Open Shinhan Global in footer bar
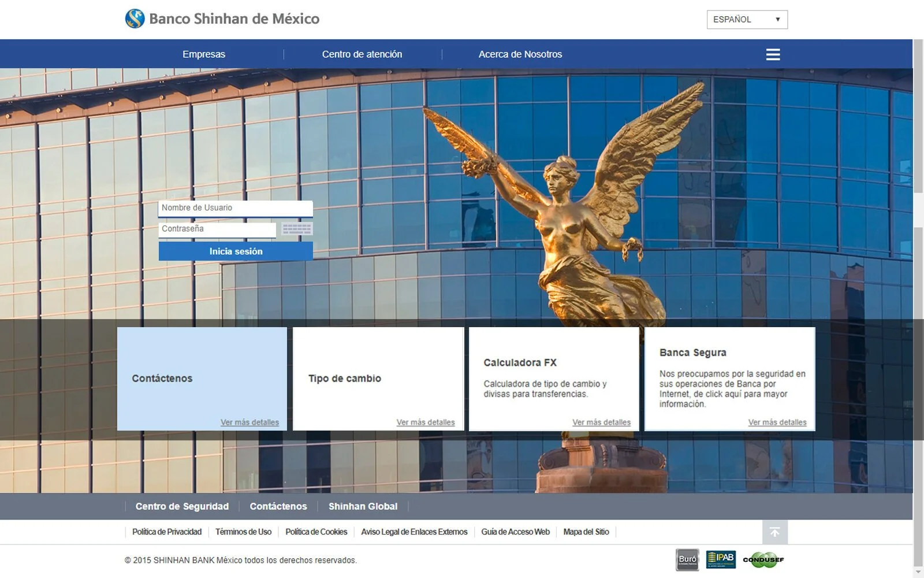This screenshot has width=924, height=578. coord(363,506)
